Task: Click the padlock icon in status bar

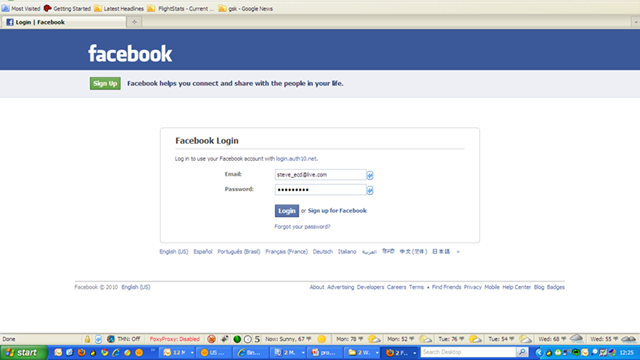Action: 87,339
